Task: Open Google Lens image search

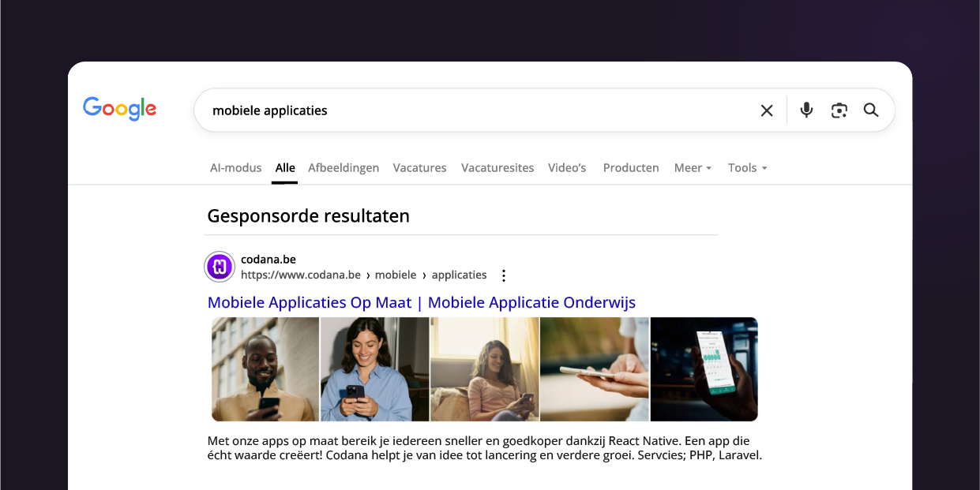Action: (x=839, y=110)
